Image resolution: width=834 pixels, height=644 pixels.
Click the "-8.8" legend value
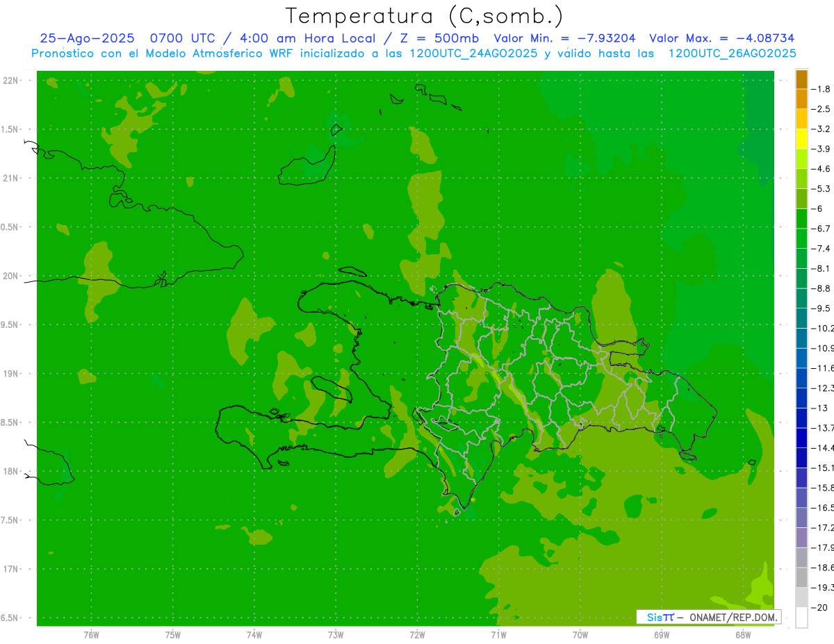pos(821,288)
